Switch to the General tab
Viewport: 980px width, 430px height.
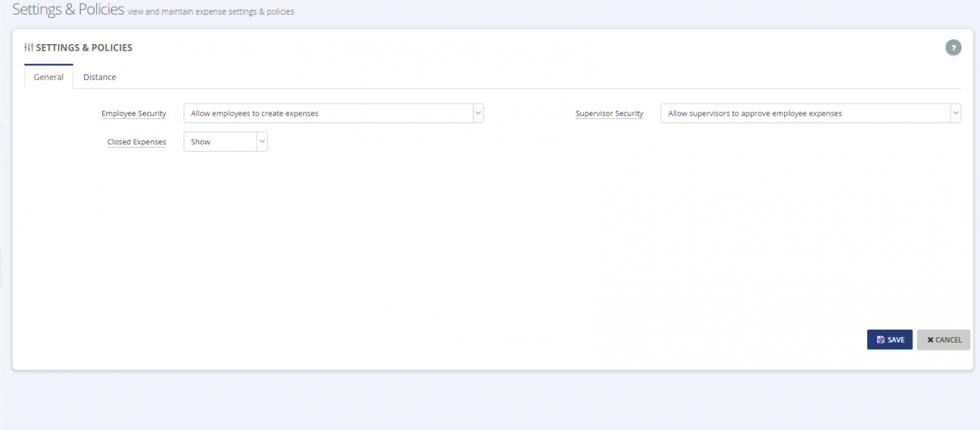49,77
